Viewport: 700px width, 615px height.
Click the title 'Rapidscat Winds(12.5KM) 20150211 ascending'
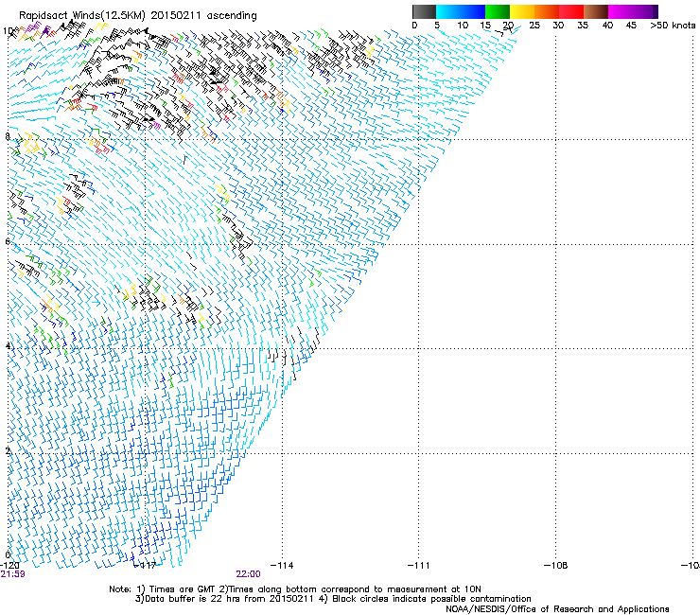pos(138,16)
